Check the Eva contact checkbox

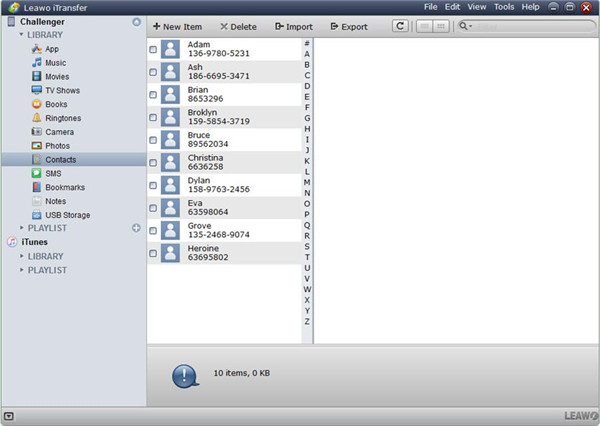[x=153, y=208]
